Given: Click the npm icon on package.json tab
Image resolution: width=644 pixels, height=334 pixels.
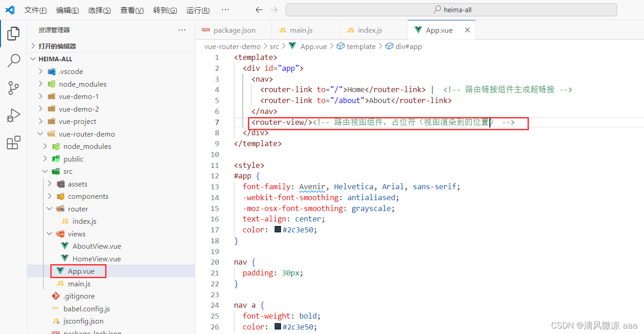Looking at the screenshot, I should click(206, 30).
